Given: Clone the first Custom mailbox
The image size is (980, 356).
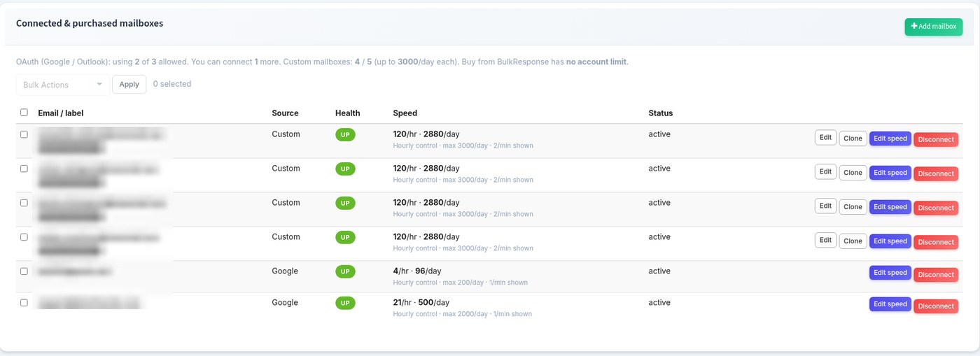Looking at the screenshot, I should [853, 138].
